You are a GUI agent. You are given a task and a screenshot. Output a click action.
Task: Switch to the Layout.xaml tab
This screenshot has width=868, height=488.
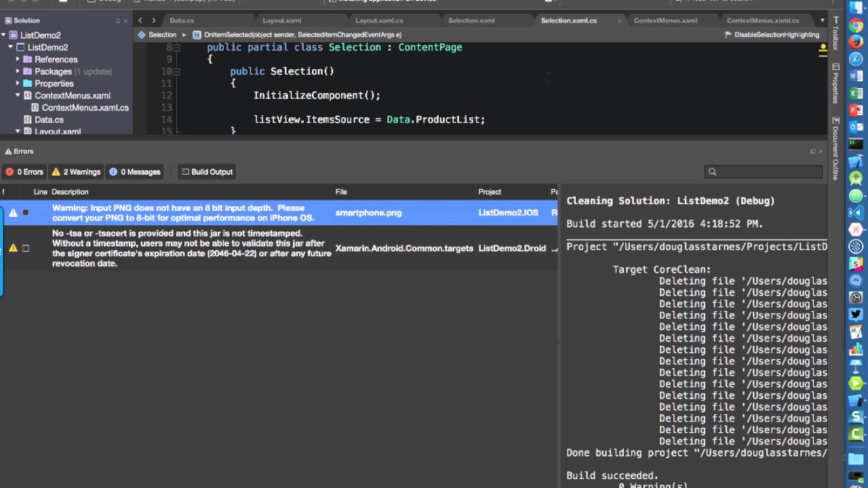point(282,20)
